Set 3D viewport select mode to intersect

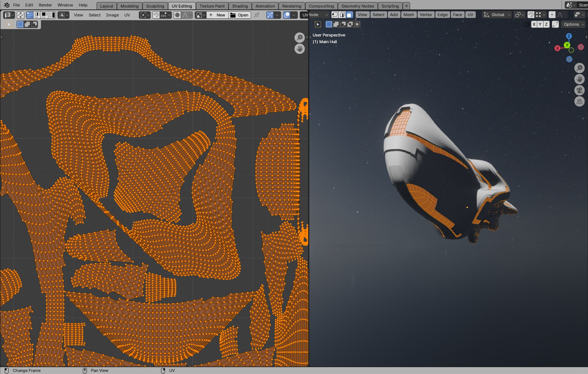click(x=357, y=24)
